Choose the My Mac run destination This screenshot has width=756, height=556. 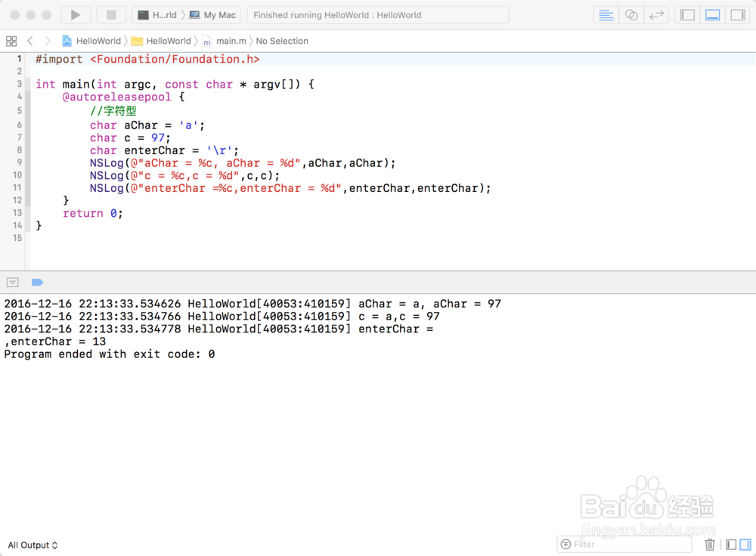tap(213, 15)
